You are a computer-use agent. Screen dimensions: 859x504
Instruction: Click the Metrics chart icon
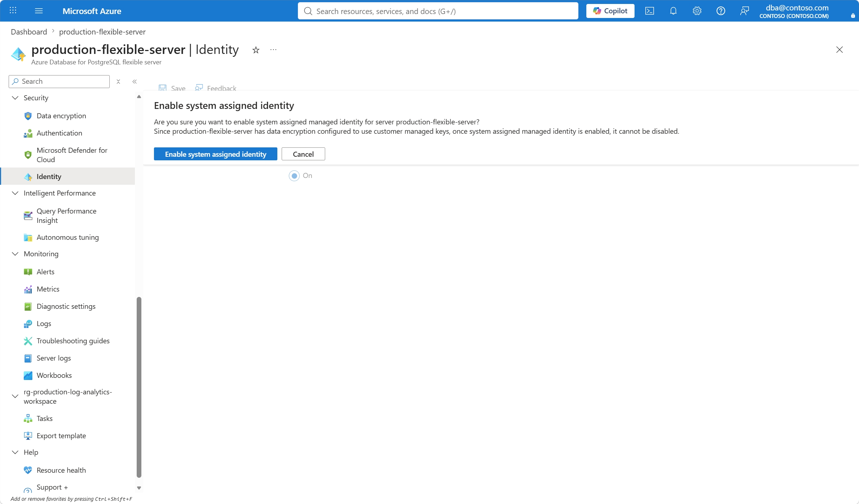click(x=28, y=289)
